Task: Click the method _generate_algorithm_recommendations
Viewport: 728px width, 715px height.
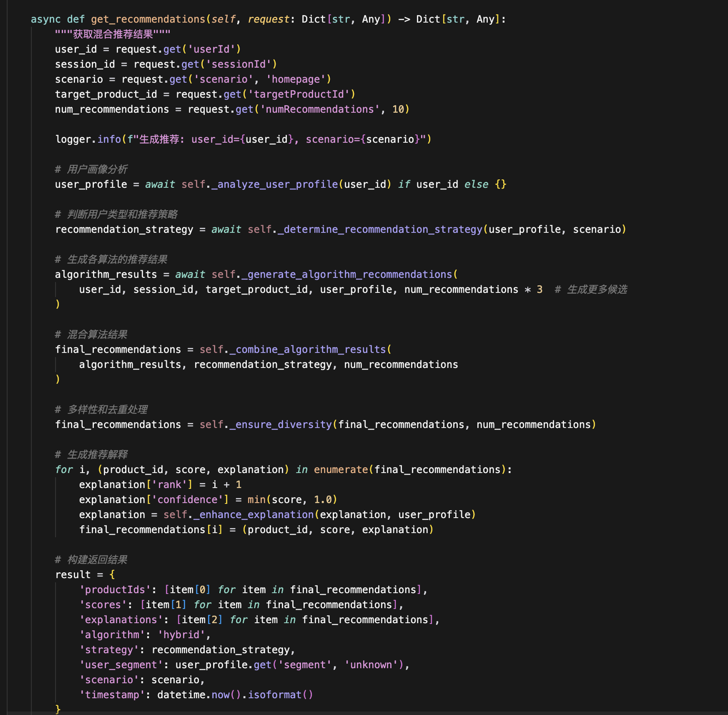Action: click(347, 274)
